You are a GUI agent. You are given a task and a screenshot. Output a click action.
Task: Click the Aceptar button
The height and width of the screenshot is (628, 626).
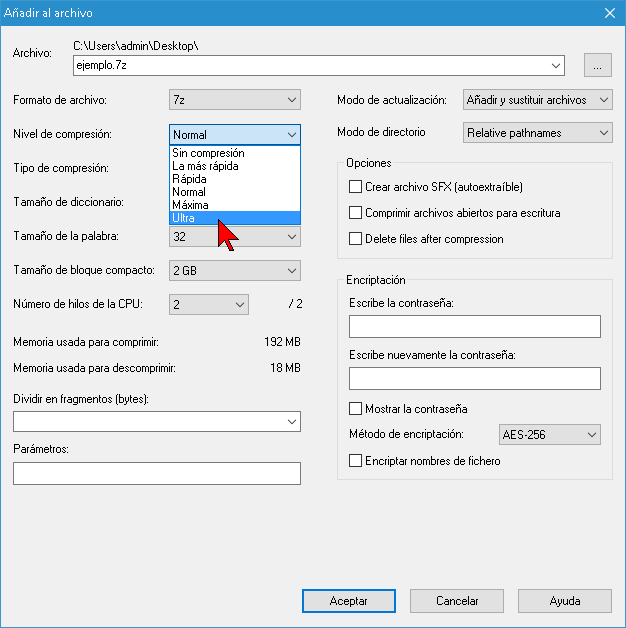pyautogui.click(x=349, y=601)
